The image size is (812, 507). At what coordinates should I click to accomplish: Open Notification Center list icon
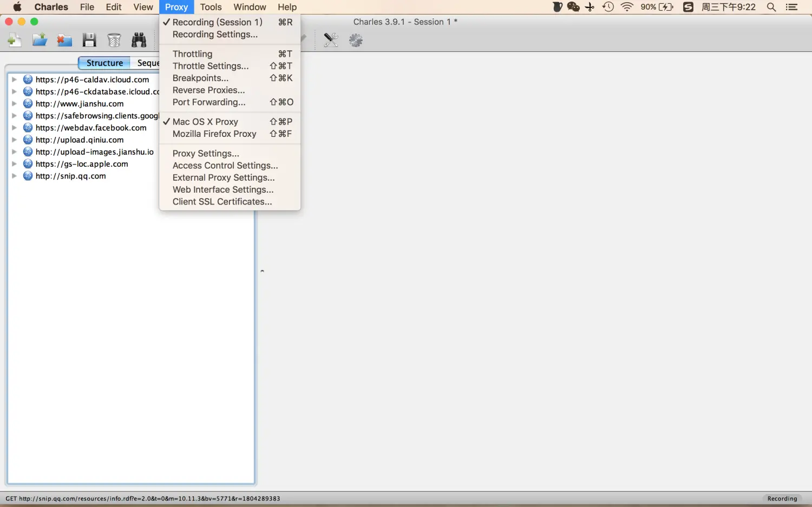(x=792, y=7)
